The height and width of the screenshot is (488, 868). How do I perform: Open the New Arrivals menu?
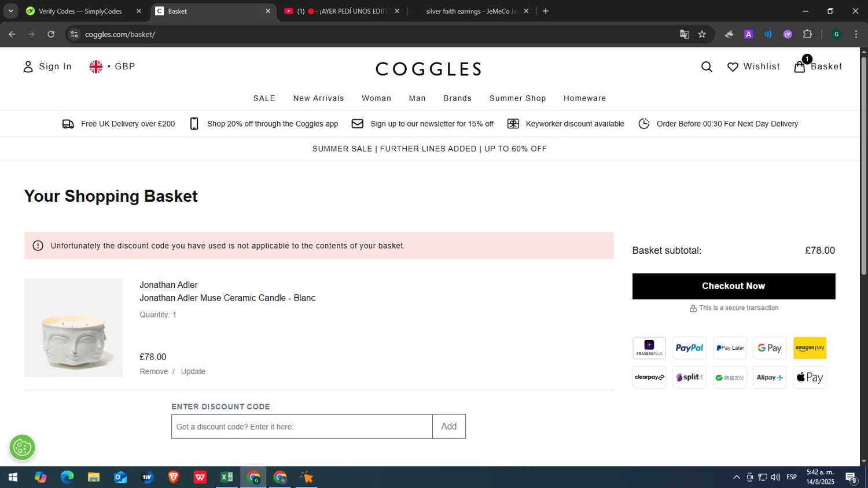tap(318, 98)
